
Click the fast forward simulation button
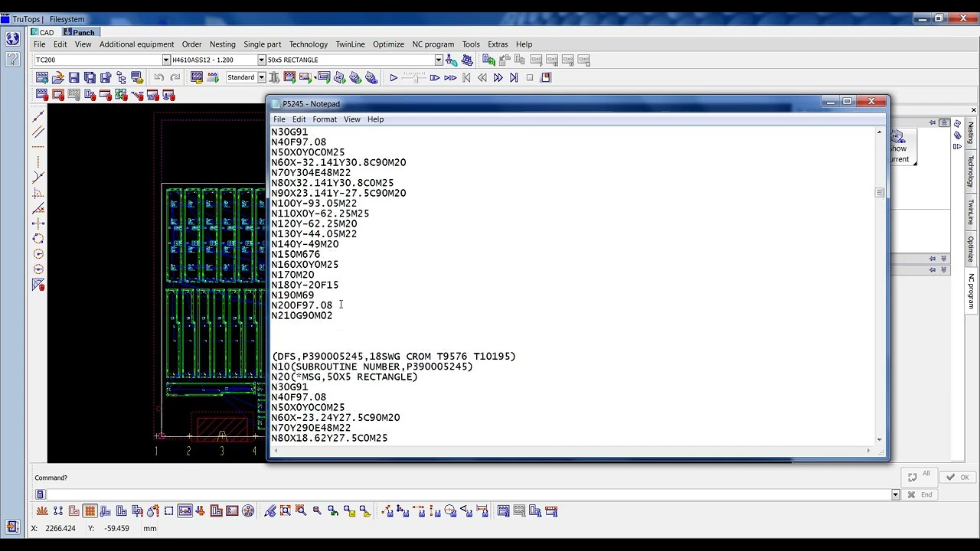click(498, 77)
